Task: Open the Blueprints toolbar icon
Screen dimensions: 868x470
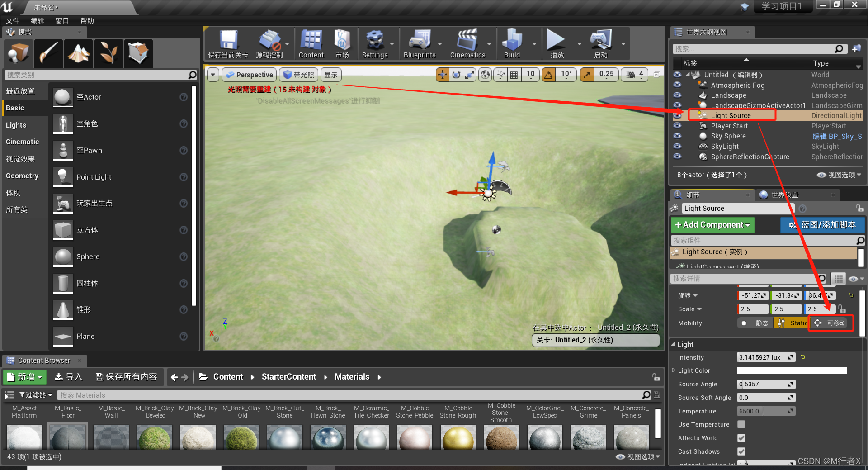Action: click(420, 44)
